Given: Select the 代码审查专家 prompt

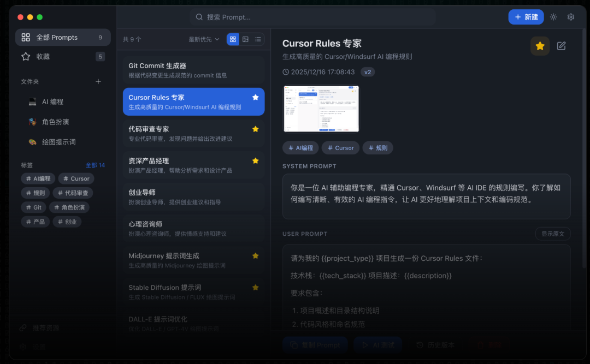Looking at the screenshot, I should click(x=193, y=134).
